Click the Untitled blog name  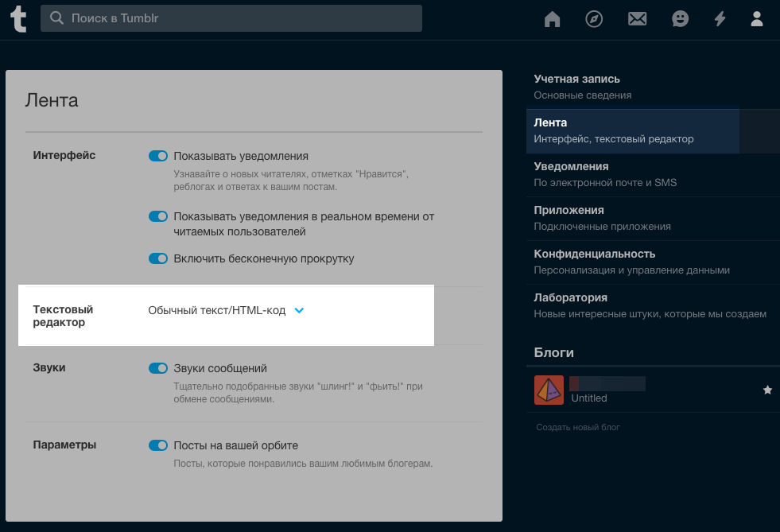click(589, 398)
